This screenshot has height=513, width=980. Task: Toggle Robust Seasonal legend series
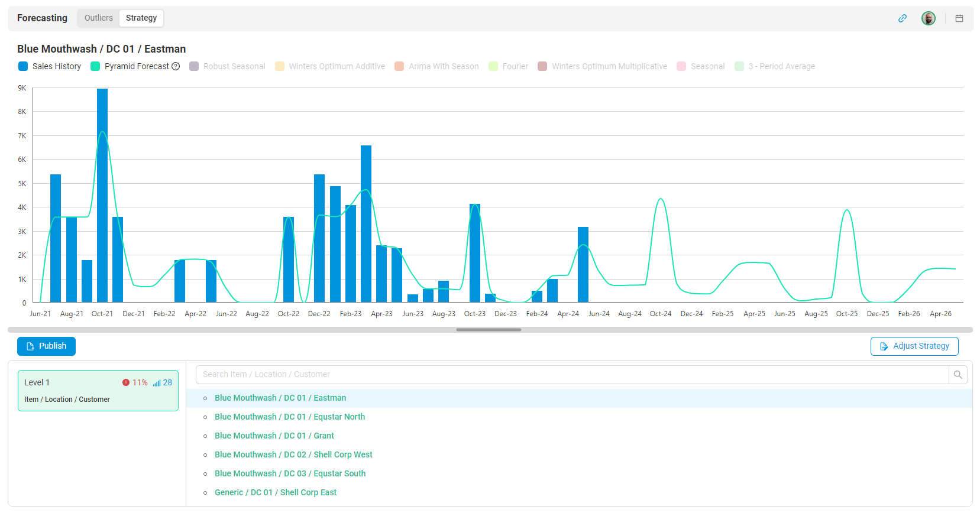(x=227, y=66)
